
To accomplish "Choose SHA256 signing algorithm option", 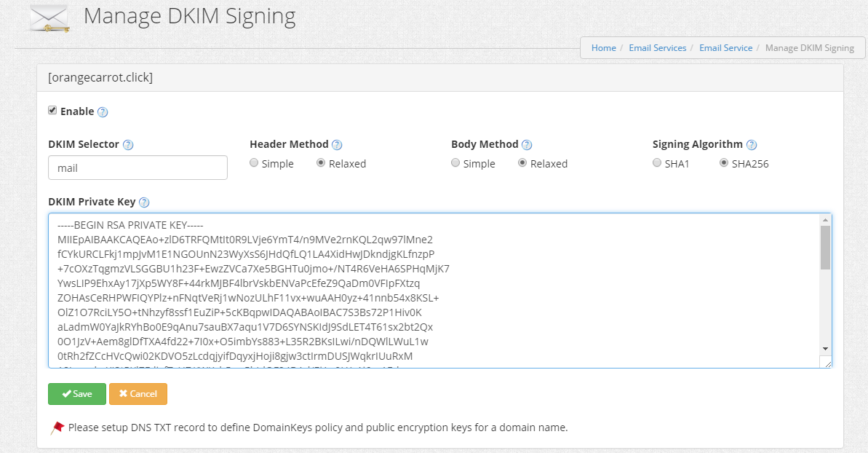I will click(723, 163).
